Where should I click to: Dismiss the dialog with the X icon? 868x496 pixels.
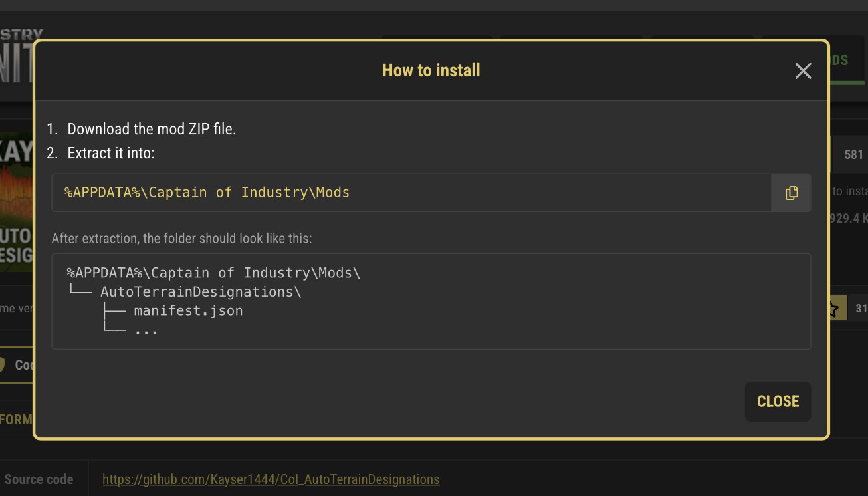tap(803, 71)
